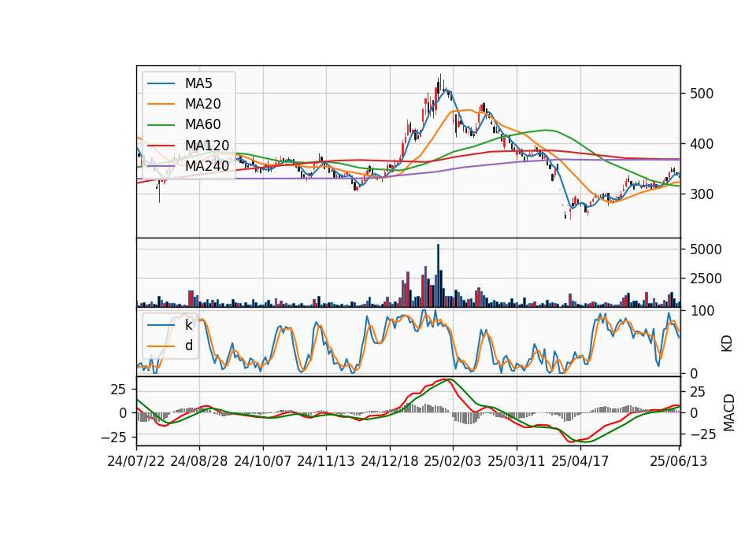The height and width of the screenshot is (543, 756).
Task: Click the 25/06/13 date label
Action: coord(678,461)
